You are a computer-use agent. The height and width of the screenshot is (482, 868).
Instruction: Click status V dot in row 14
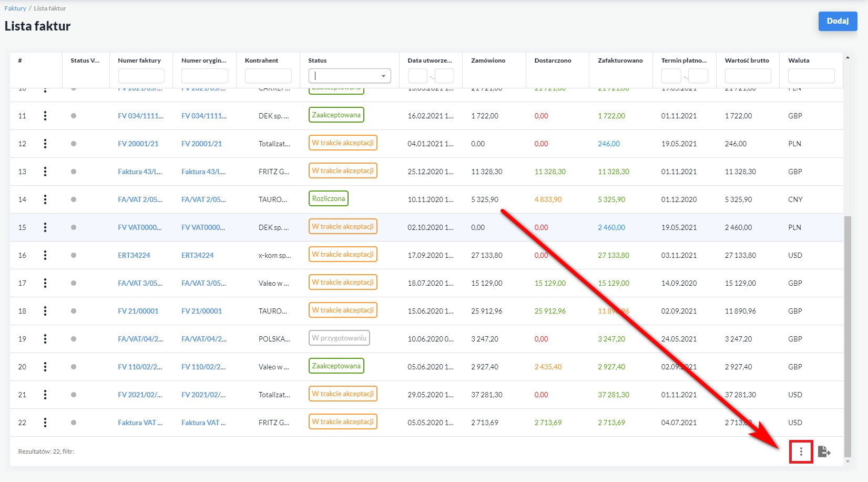pyautogui.click(x=74, y=199)
